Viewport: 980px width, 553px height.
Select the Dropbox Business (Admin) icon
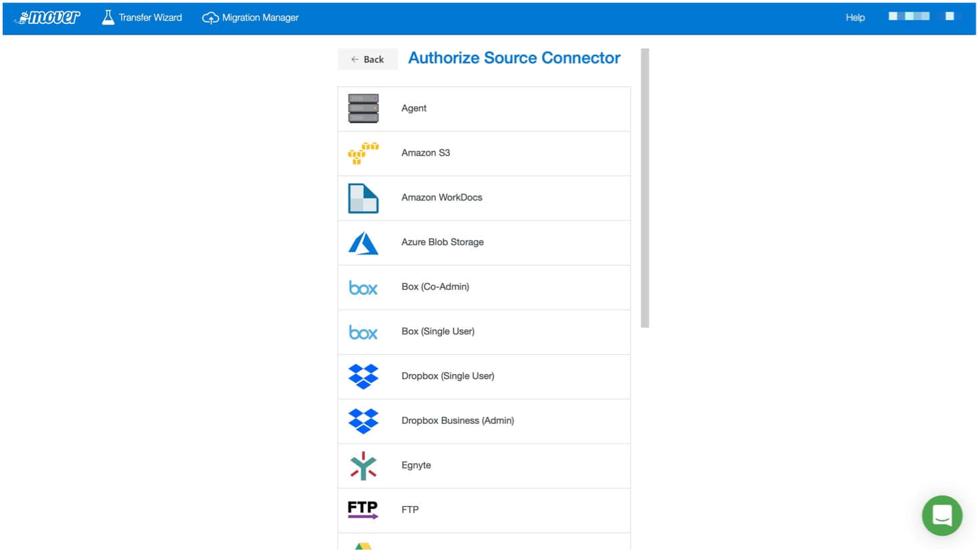coord(363,421)
